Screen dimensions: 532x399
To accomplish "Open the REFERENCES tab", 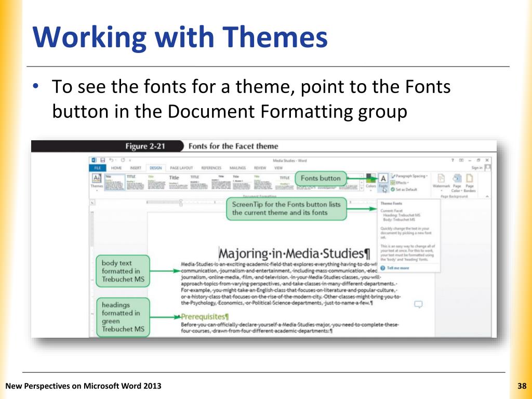I will click(x=211, y=168).
